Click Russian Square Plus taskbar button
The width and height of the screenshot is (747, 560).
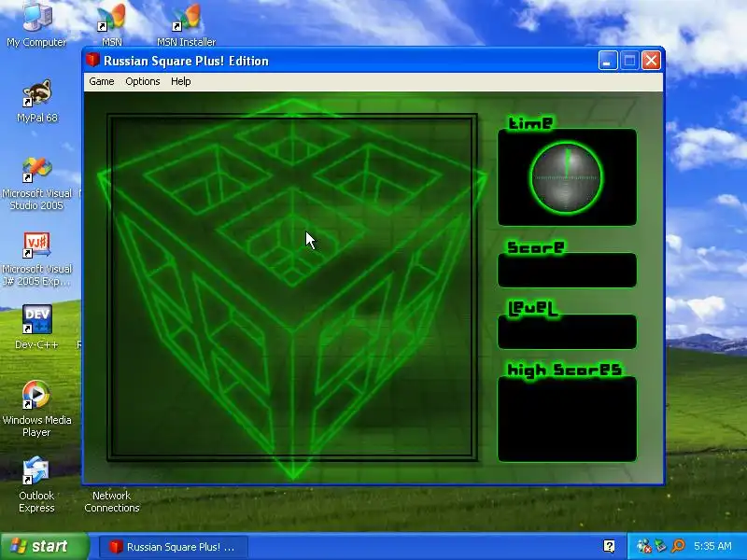[174, 547]
